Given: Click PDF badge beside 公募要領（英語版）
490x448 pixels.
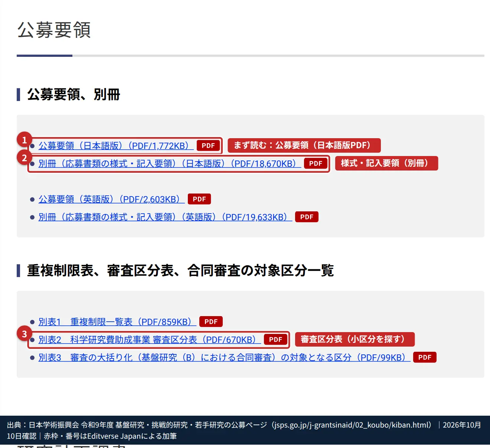Looking at the screenshot, I should pos(199,199).
